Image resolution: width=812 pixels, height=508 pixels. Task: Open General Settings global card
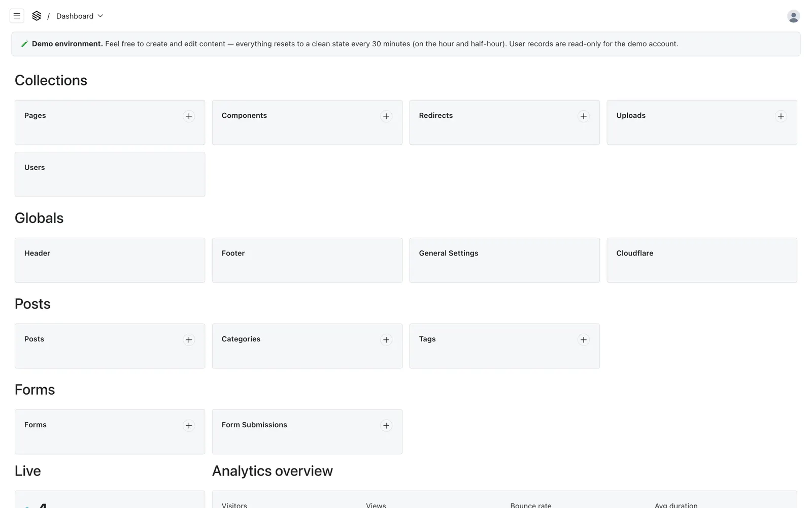point(504,260)
